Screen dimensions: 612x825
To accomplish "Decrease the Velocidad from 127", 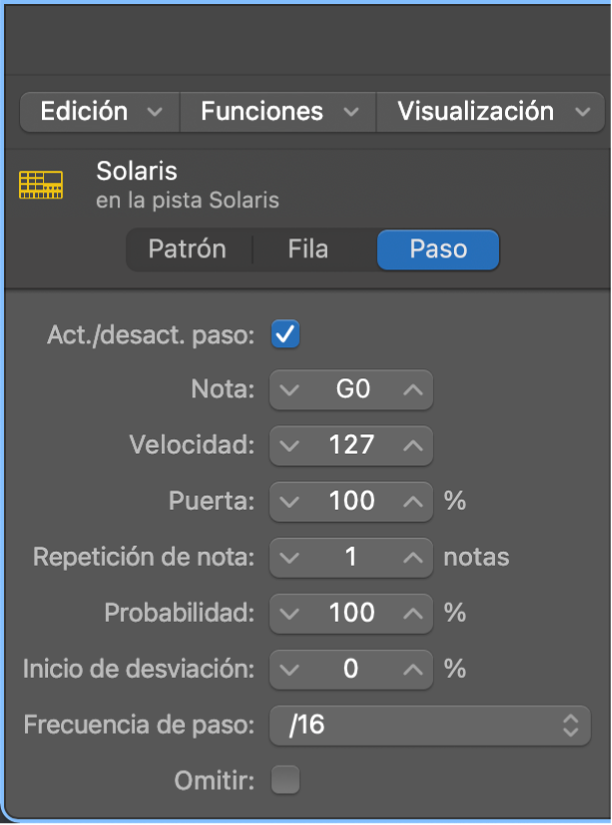I will (289, 446).
